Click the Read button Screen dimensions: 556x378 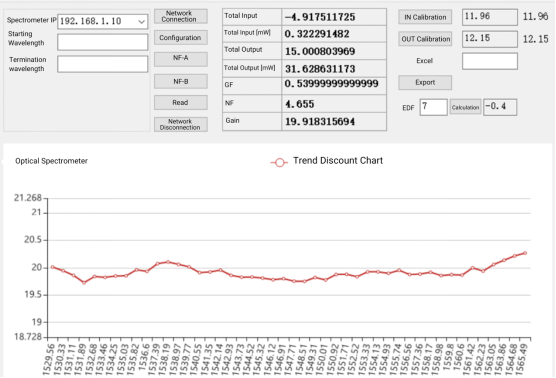click(x=180, y=102)
